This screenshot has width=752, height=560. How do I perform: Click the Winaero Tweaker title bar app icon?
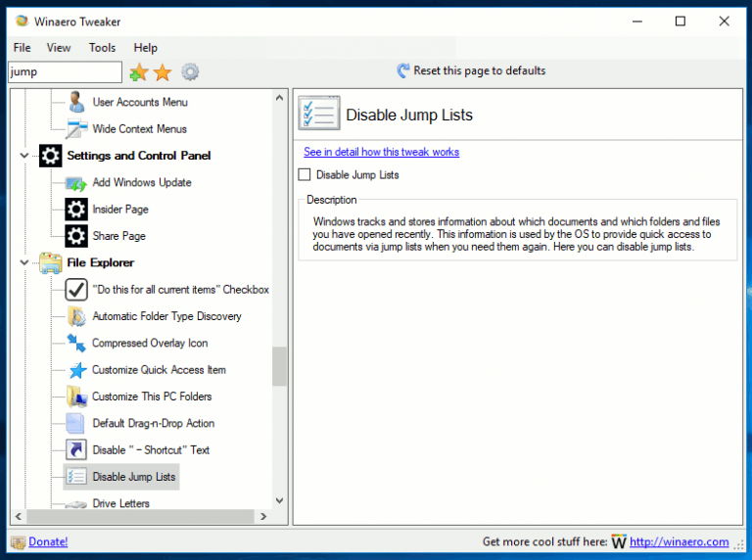22,22
